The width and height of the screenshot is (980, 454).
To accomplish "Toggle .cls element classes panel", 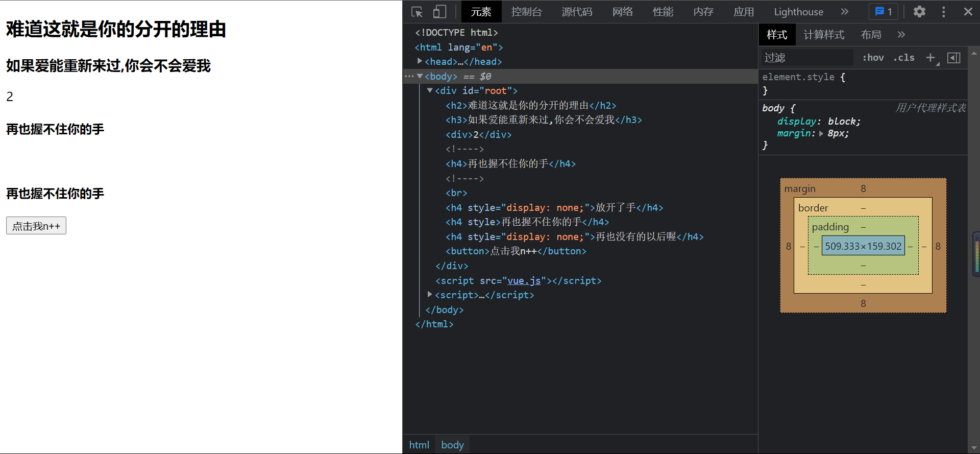I will pyautogui.click(x=904, y=58).
